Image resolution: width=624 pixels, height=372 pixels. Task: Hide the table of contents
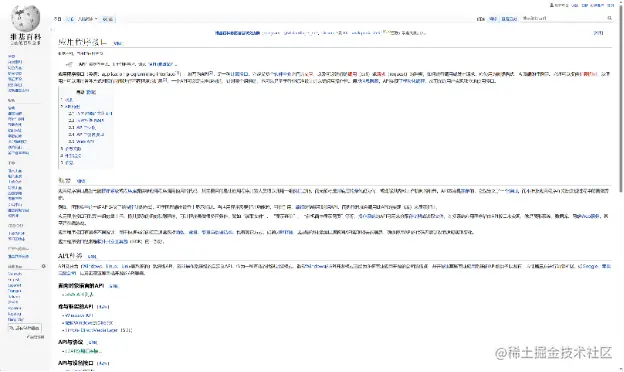(91, 92)
